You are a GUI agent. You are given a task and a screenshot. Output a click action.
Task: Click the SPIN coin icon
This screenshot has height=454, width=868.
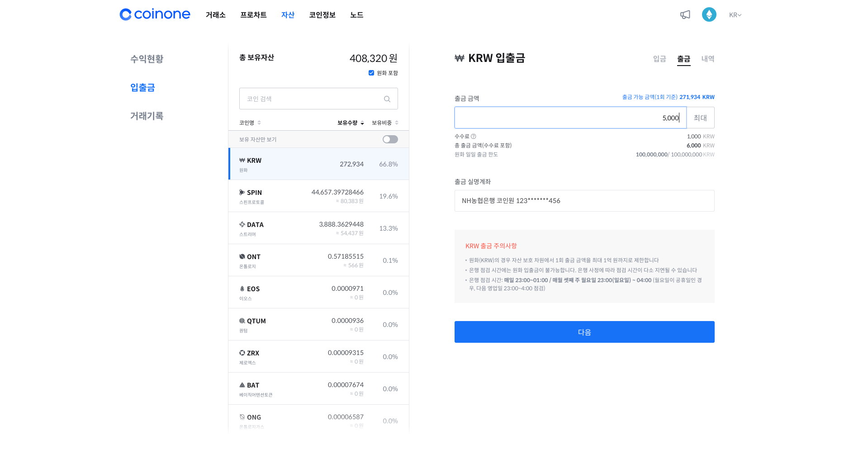242,192
